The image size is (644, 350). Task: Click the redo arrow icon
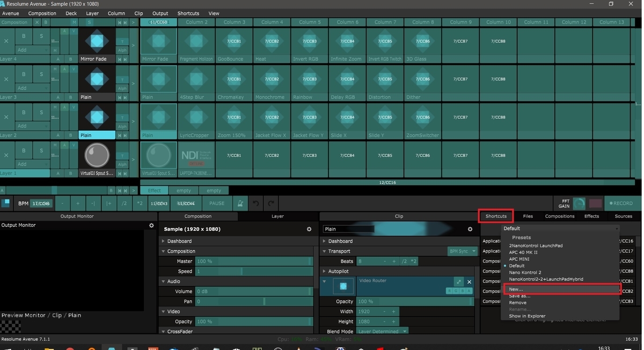point(272,203)
